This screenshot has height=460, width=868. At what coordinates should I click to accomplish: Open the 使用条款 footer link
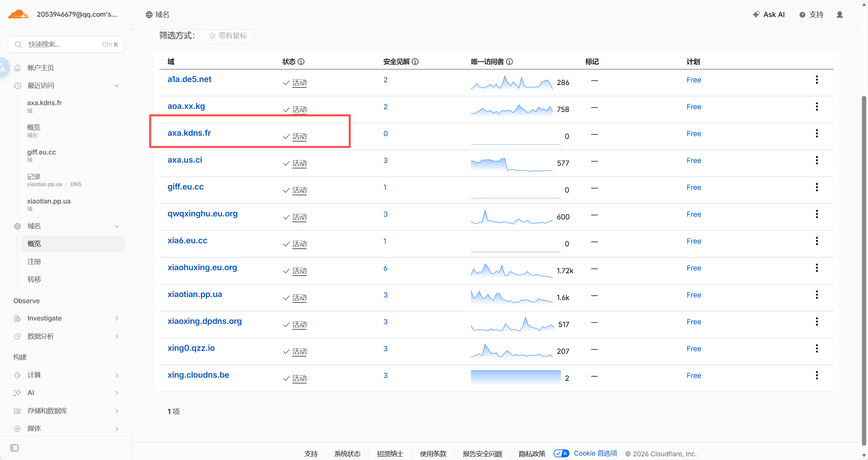tap(433, 454)
